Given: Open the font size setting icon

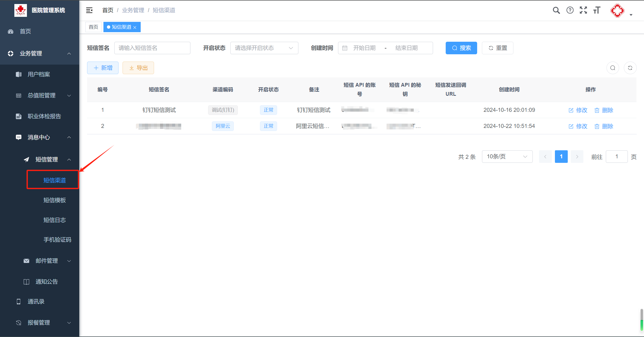Looking at the screenshot, I should click(597, 10).
